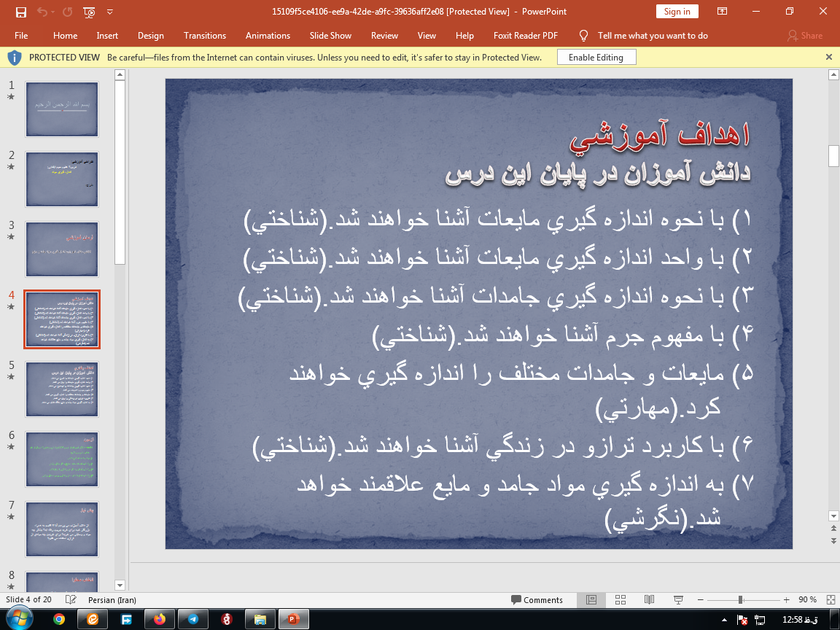840x630 pixels.
Task: Open the Undo dropdown arrow
Action: point(52,12)
